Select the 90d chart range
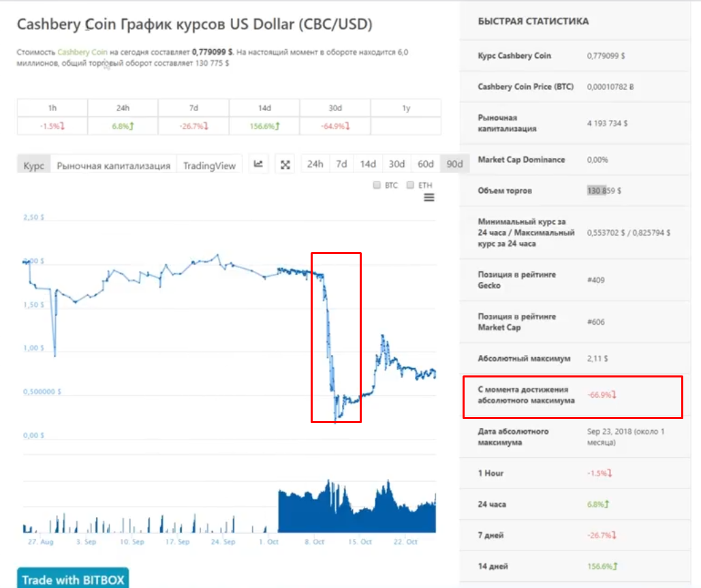The width and height of the screenshot is (701, 588). [454, 164]
